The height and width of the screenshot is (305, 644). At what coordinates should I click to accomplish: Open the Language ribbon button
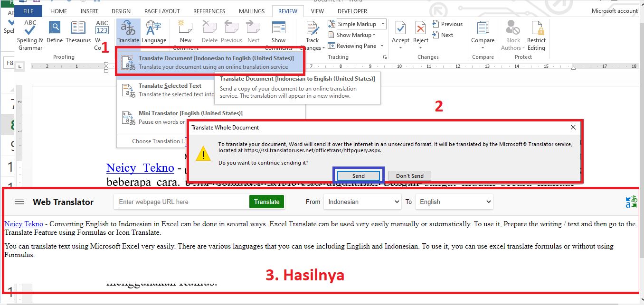pyautogui.click(x=154, y=32)
